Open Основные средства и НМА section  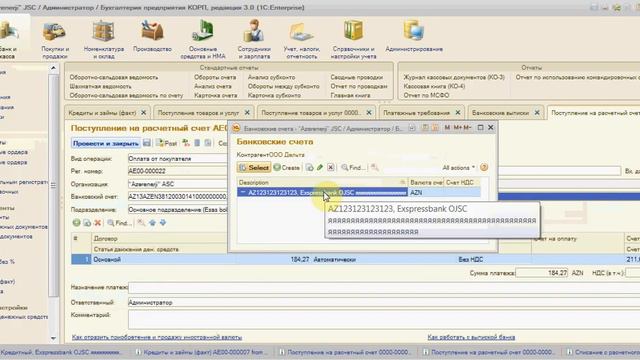(x=203, y=41)
